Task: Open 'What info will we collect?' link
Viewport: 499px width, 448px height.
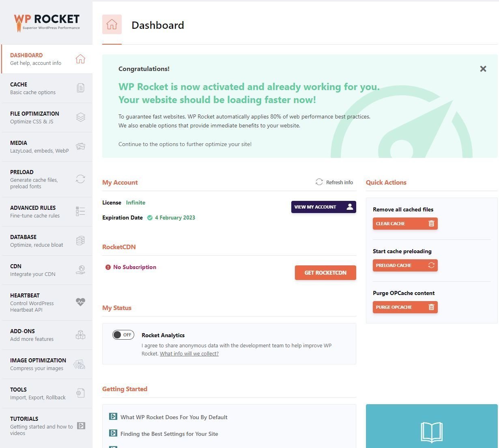Action: coord(189,353)
